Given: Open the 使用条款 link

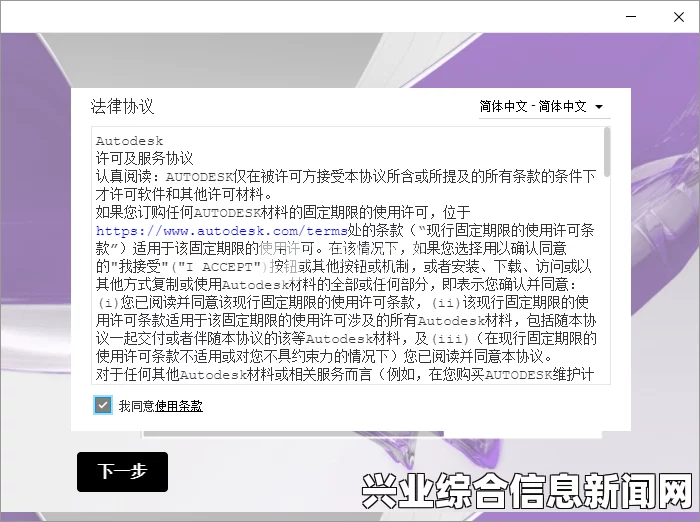Looking at the screenshot, I should 179,406.
